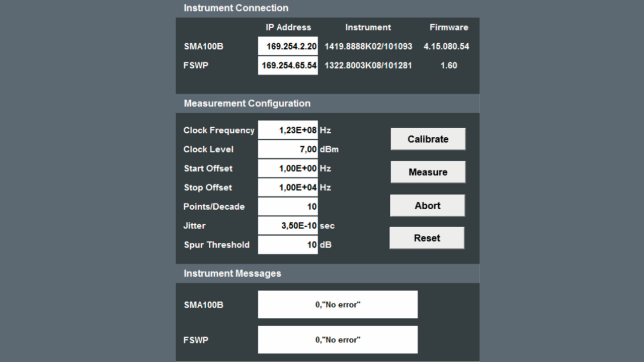Click the FSWP instrument message box

pos(338,340)
